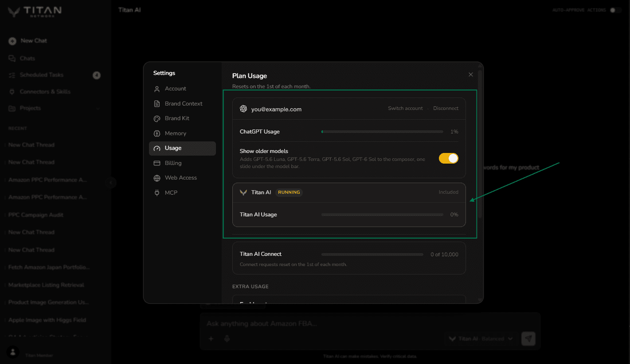This screenshot has height=364, width=630.
Task: Close the Settings dialog
Action: [x=471, y=75]
